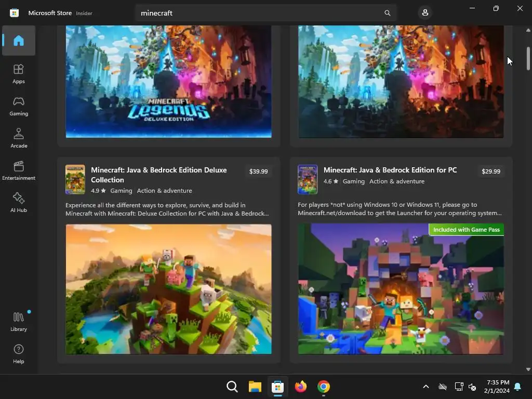532x399 pixels.
Task: Open Minecraft Java & Bedrock for PC icon
Action: point(308,179)
